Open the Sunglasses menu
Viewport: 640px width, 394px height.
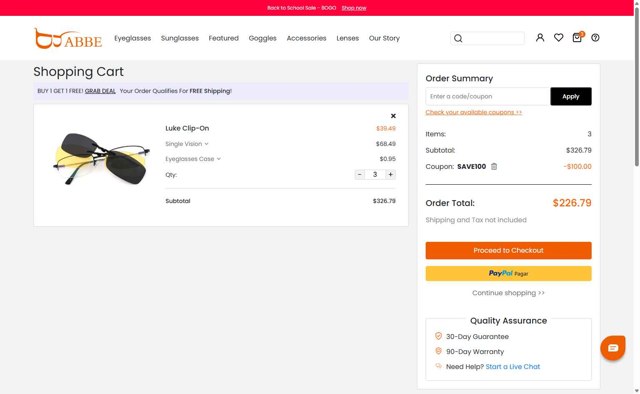tap(180, 38)
